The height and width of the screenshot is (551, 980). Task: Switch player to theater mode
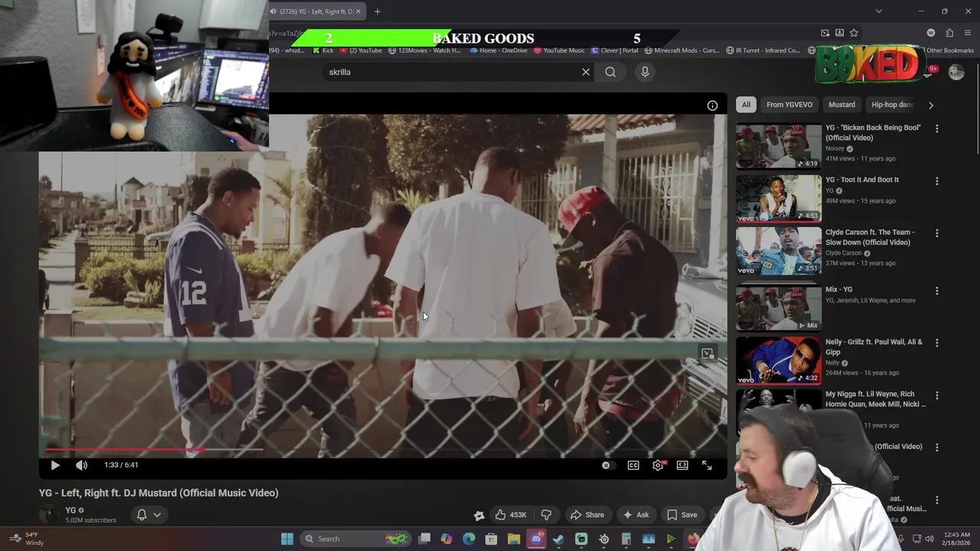(x=682, y=465)
